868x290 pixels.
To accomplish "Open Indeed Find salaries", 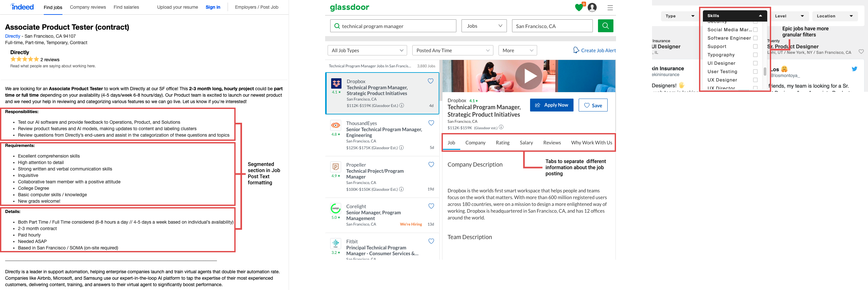I will coord(126,7).
